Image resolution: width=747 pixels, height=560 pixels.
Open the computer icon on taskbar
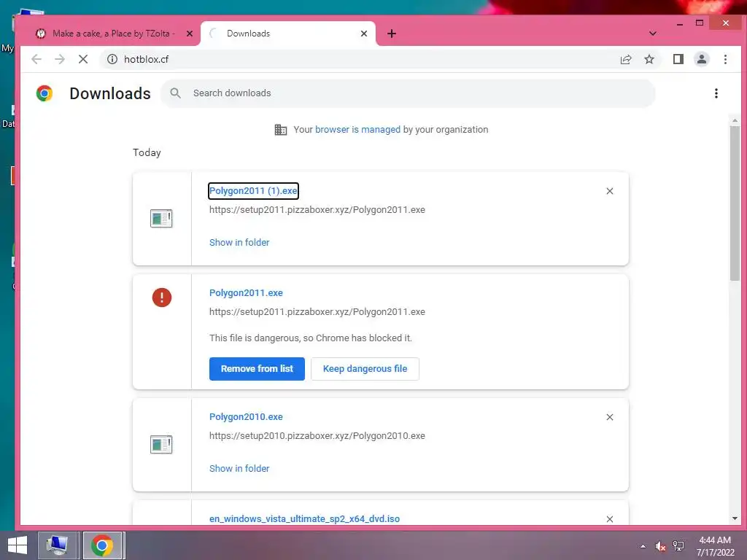[57, 545]
